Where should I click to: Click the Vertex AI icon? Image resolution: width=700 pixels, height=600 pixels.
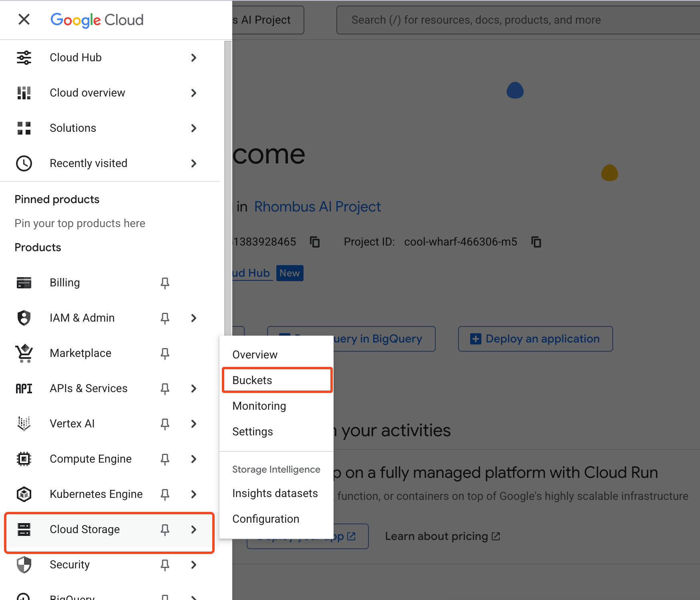coord(24,424)
